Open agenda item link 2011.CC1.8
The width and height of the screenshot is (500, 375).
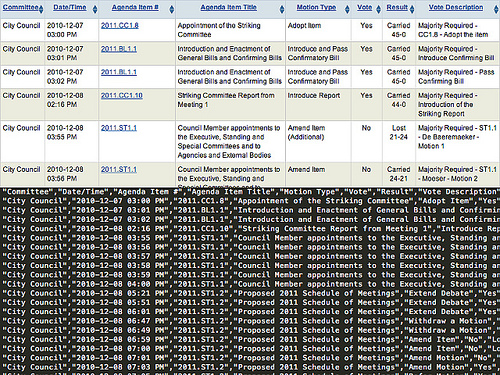[x=120, y=25]
